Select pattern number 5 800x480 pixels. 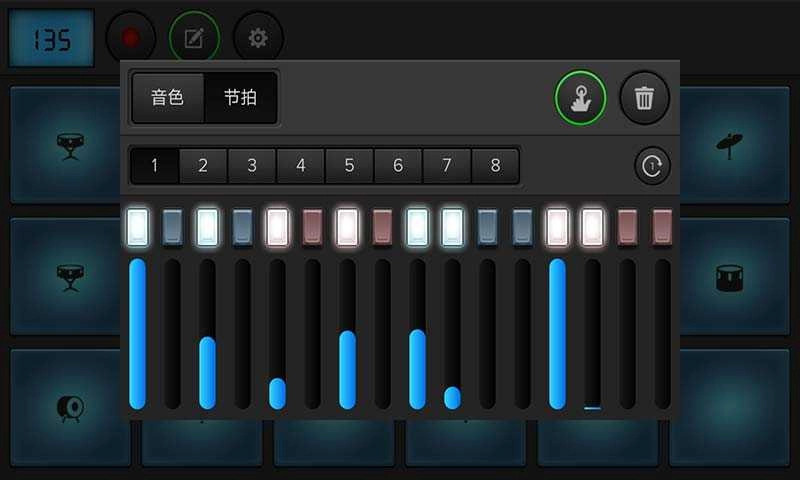349,166
